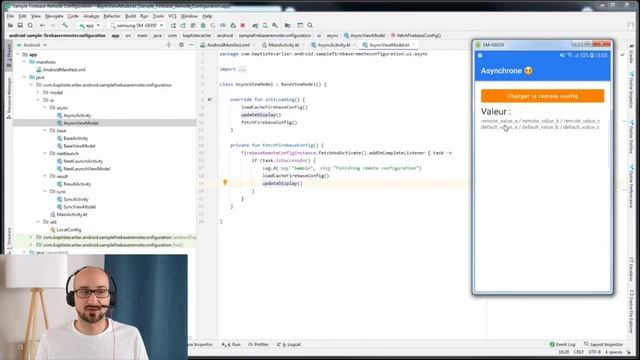Viewport: 640px width, 360px height.
Task: Select AsyncActivity in project tree
Action: (x=77, y=116)
